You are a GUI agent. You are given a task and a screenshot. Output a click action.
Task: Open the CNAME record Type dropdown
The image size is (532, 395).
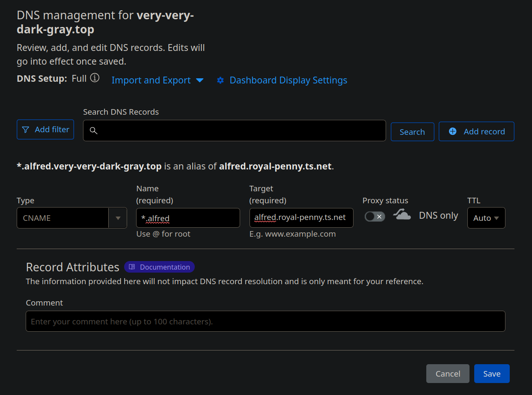(x=72, y=218)
